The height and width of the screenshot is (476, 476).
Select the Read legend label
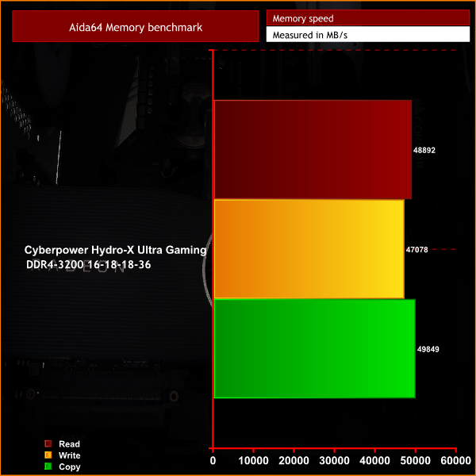point(69,444)
